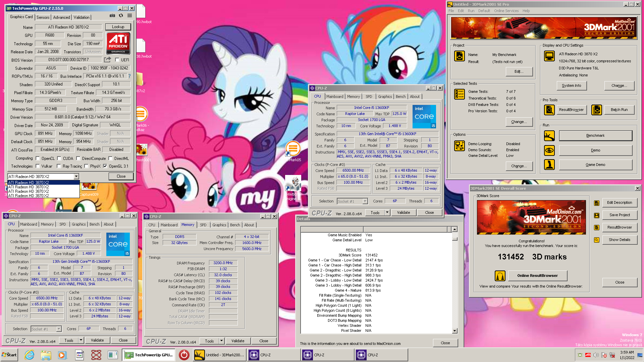Screen dimensions: 644x362
Task: Click ResultBrowser icon in score window
Action: [x=597, y=228]
